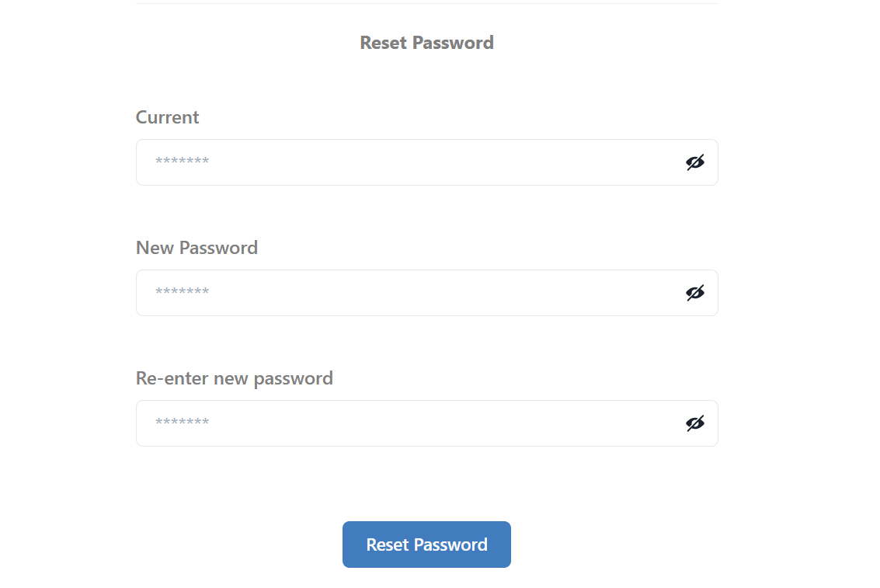Click the Re-enter new password label

pyautogui.click(x=234, y=379)
